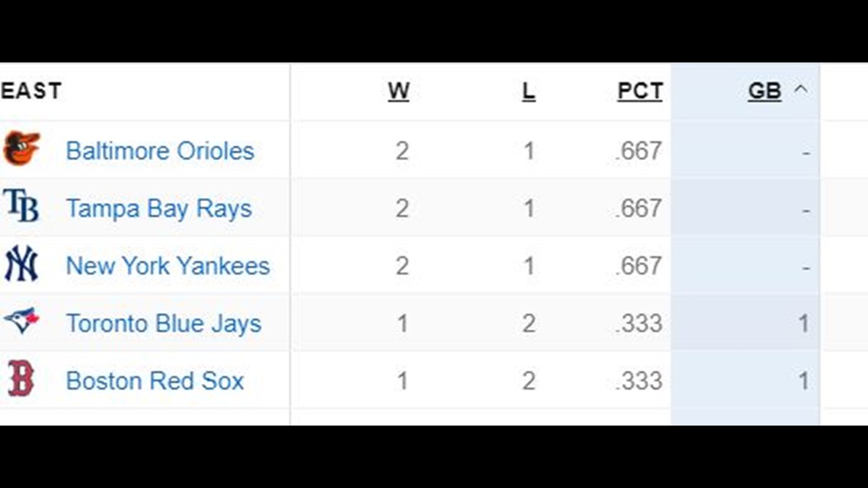The image size is (868, 488).
Task: Click the Toronto Blue Jays bird logo
Action: [x=21, y=321]
